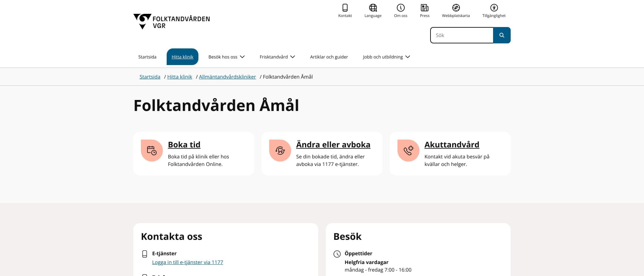The image size is (644, 276).
Task: Click the Besök heading
Action: pos(347,236)
